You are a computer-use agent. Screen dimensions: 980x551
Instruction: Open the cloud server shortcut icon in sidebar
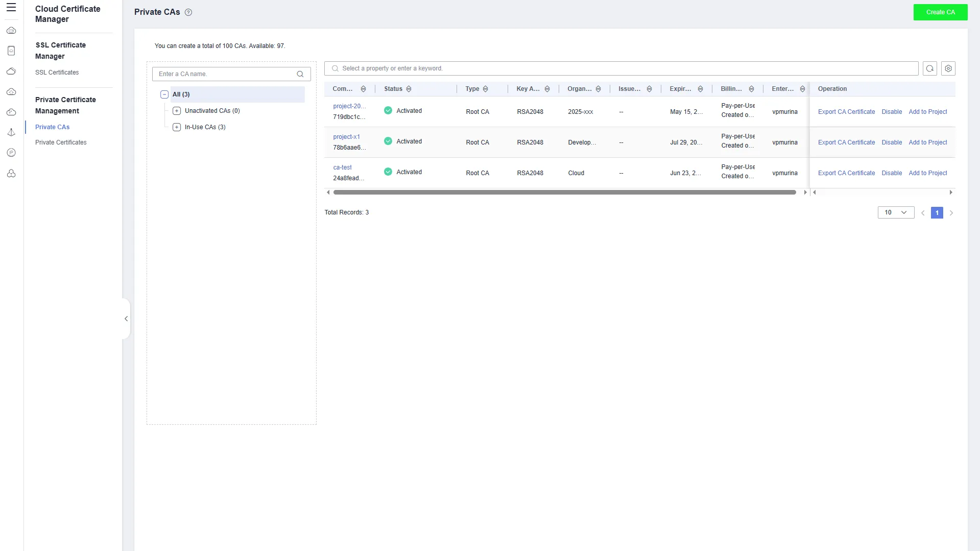(x=11, y=31)
